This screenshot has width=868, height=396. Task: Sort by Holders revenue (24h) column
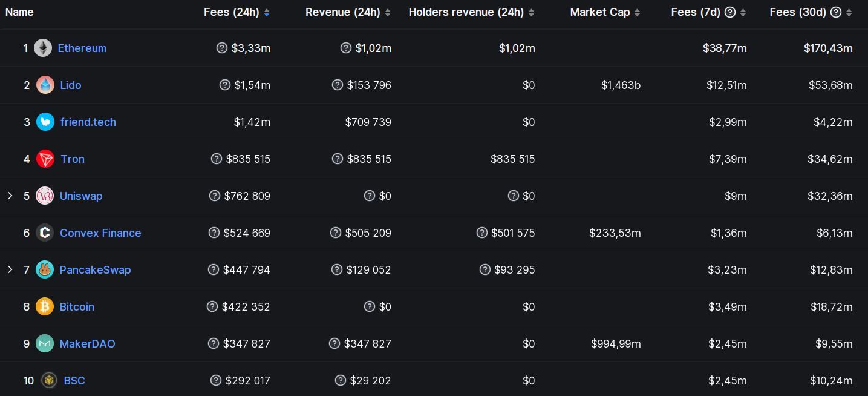pyautogui.click(x=531, y=13)
